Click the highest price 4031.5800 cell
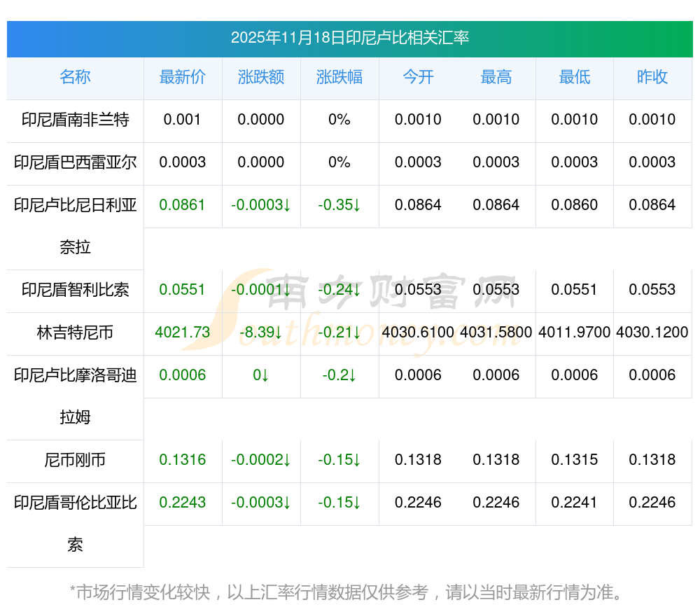Screen dimensions: 700x614 coord(496,333)
